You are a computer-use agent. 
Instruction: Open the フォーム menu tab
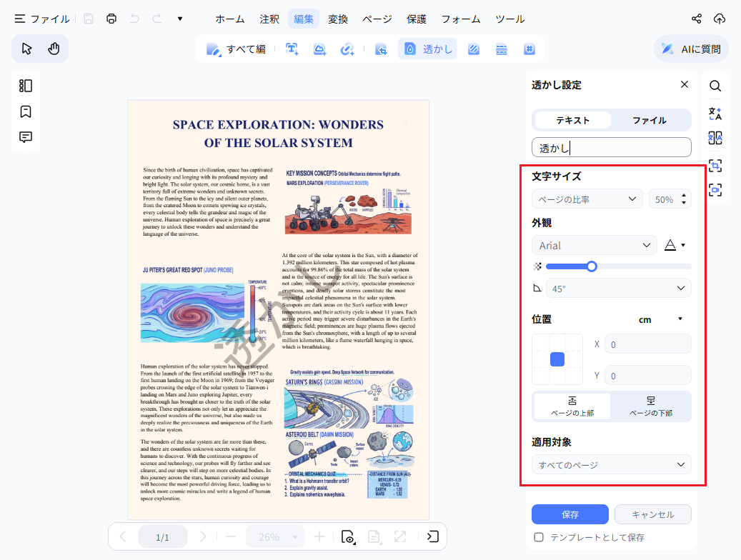point(461,19)
